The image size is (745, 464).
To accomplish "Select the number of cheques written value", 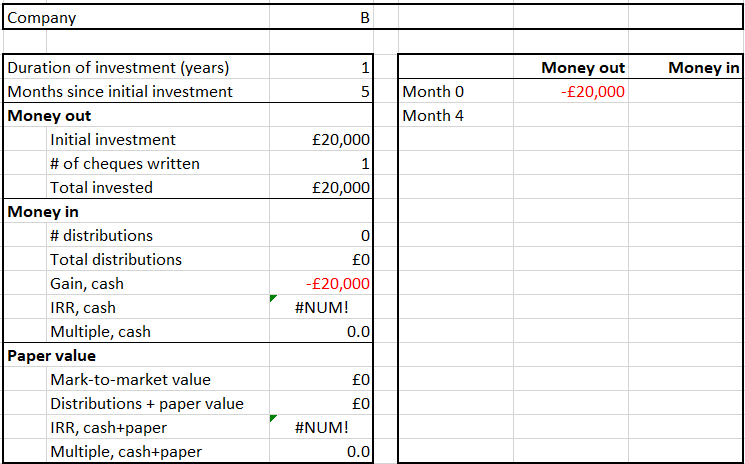I will click(321, 164).
